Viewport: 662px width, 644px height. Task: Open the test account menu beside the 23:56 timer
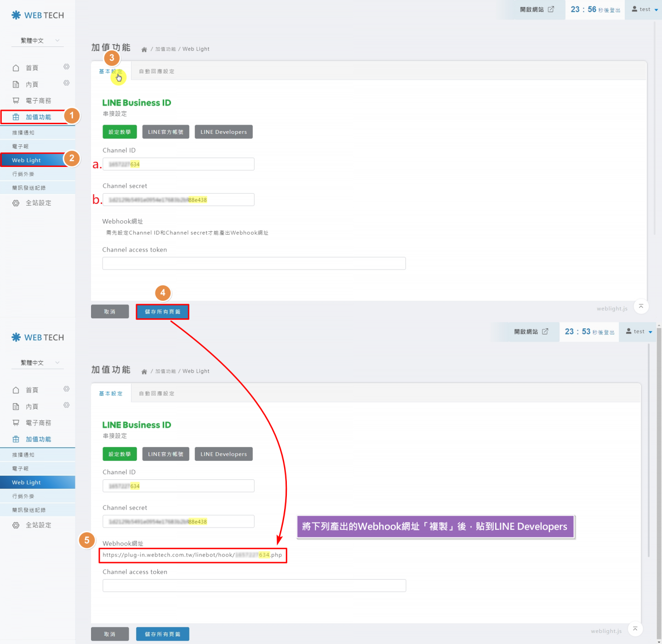645,9
